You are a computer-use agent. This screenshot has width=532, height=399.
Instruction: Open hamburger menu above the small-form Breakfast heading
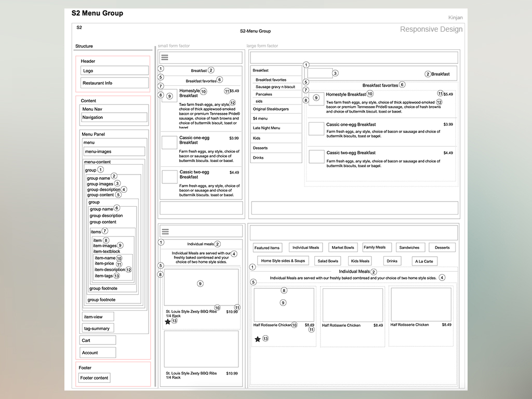pyautogui.click(x=165, y=58)
